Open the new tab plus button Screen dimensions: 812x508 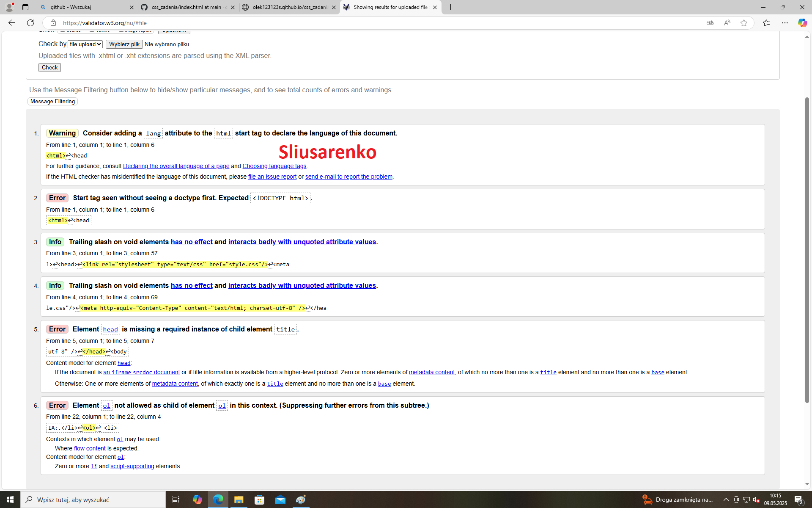450,7
